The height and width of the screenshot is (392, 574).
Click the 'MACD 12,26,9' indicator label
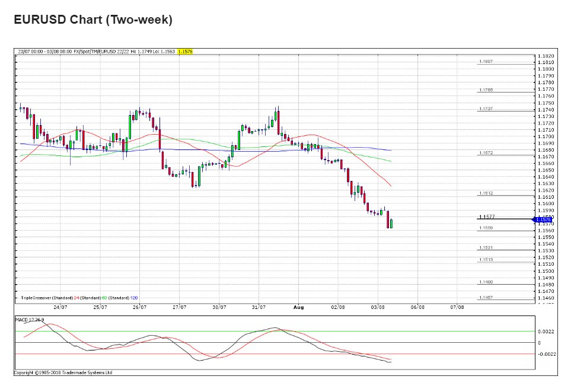pos(30,320)
